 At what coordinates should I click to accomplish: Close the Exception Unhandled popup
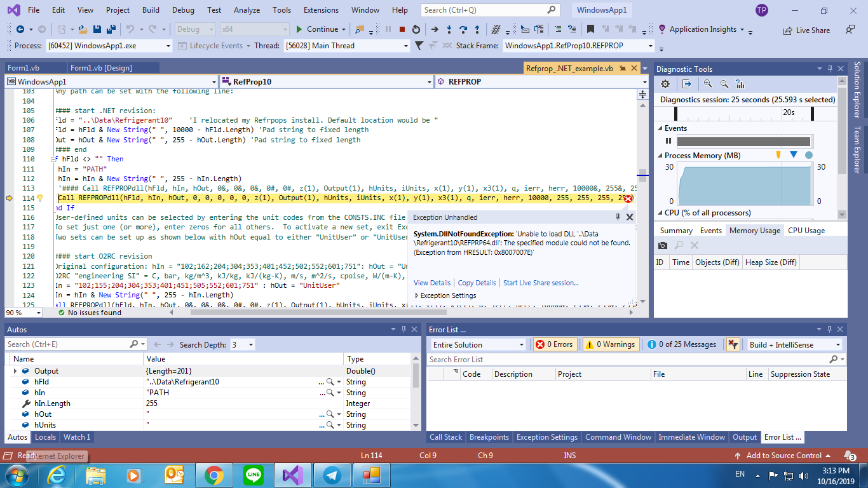[x=630, y=217]
